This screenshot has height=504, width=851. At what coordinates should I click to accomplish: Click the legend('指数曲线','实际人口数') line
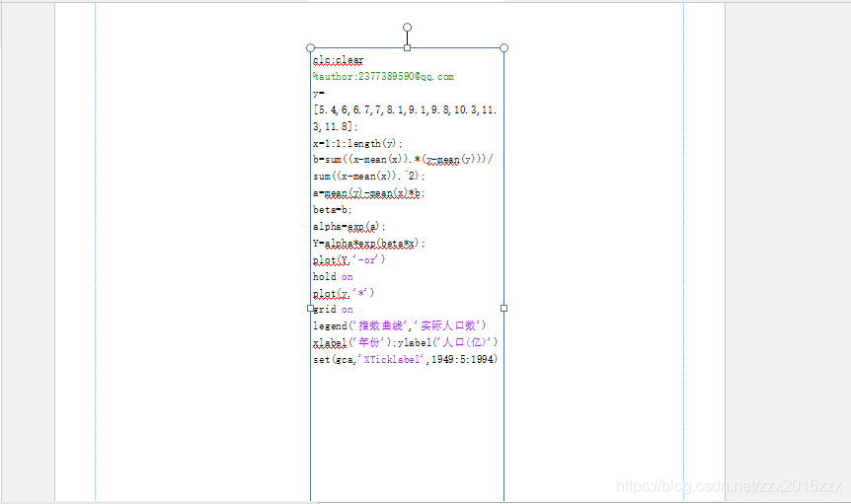pos(399,325)
